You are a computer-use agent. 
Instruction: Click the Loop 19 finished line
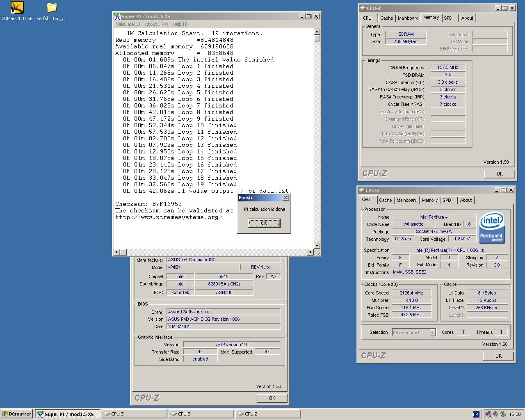pyautogui.click(x=180, y=184)
